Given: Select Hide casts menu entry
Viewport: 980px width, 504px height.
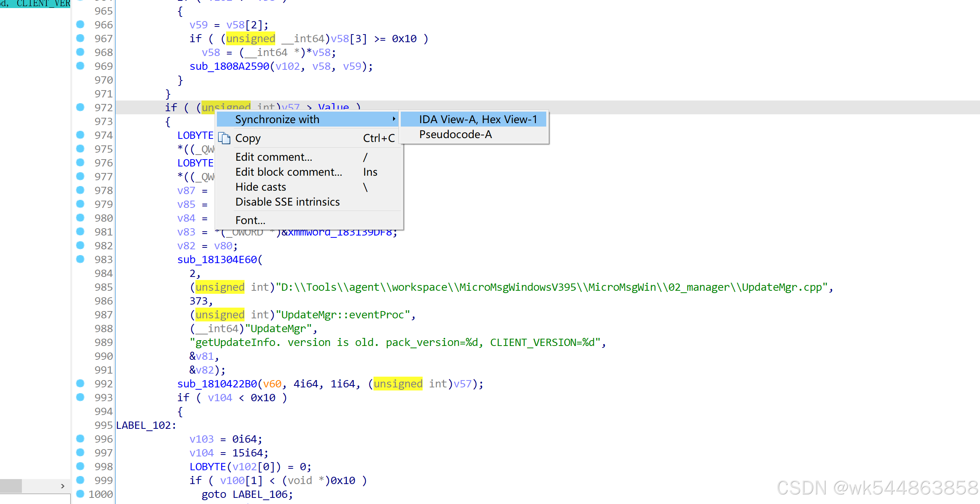Looking at the screenshot, I should (x=261, y=187).
